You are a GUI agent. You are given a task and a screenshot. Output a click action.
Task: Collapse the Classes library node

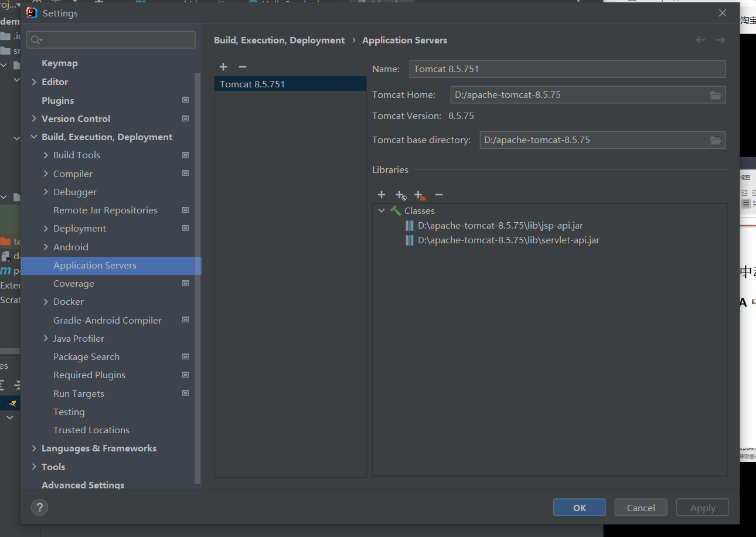[382, 211]
